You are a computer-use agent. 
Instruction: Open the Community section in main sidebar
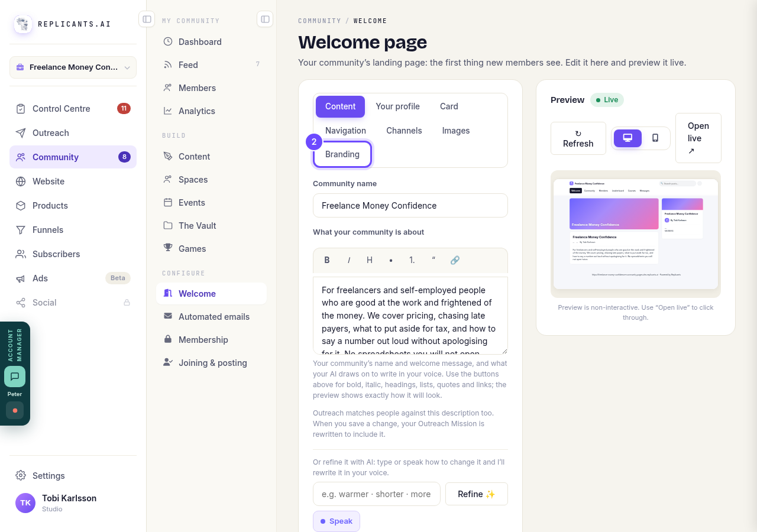(x=73, y=157)
